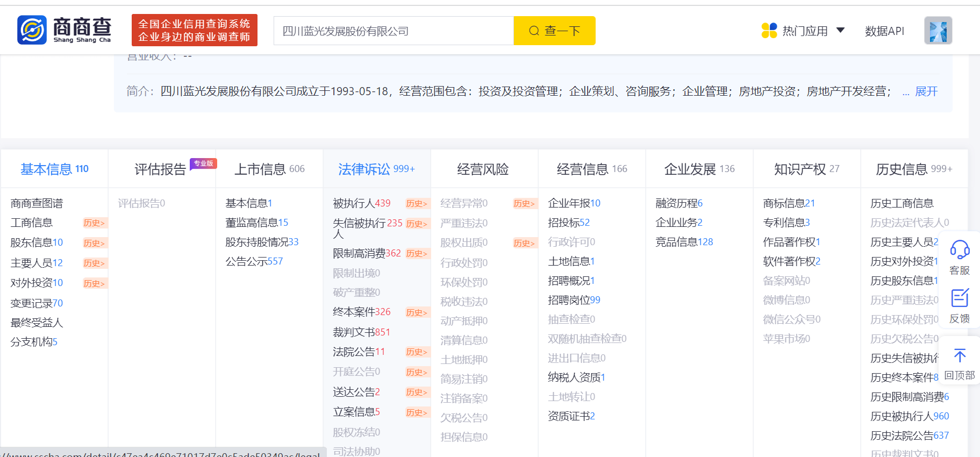
Task: Show history for 工商信息
Action: [94, 223]
